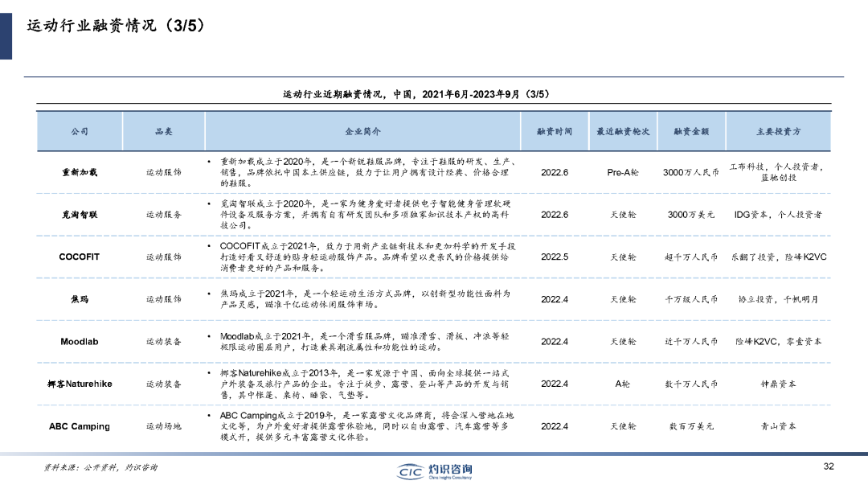Click investors IDG资本, 个人投资者
The image size is (868, 489).
click(778, 214)
